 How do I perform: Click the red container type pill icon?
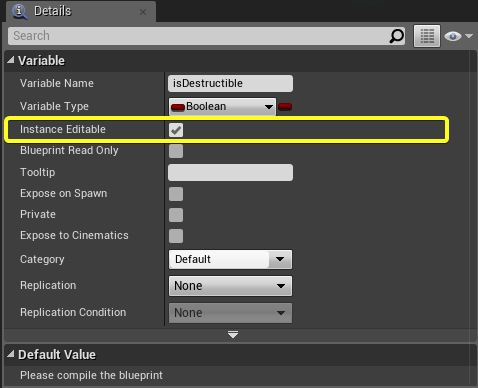tap(285, 107)
